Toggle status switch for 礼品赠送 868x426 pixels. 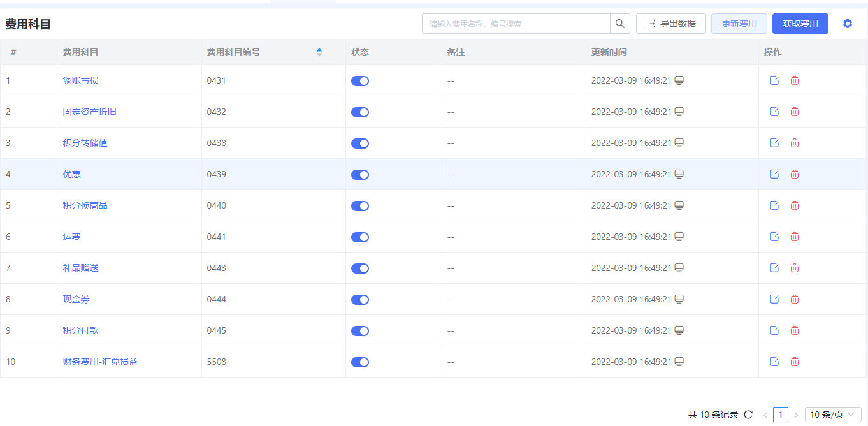point(360,268)
